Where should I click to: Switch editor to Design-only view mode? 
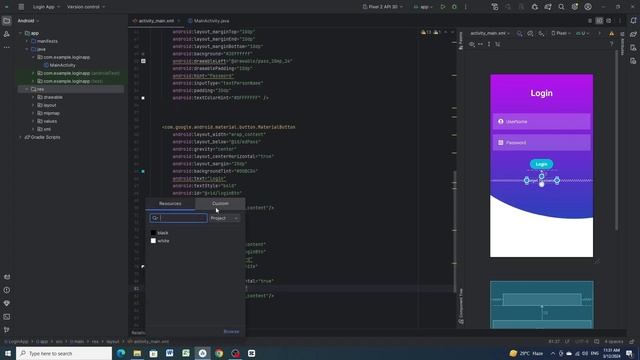(x=609, y=20)
